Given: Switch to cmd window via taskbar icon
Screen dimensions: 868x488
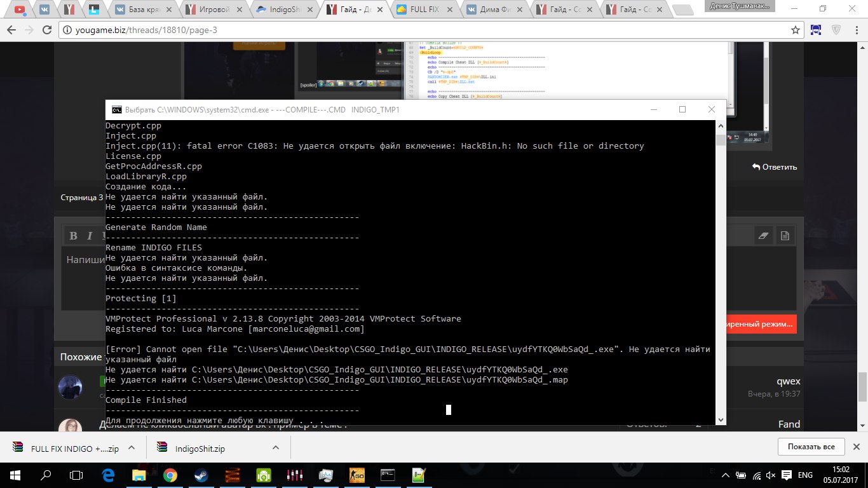Looking at the screenshot, I should click(388, 475).
